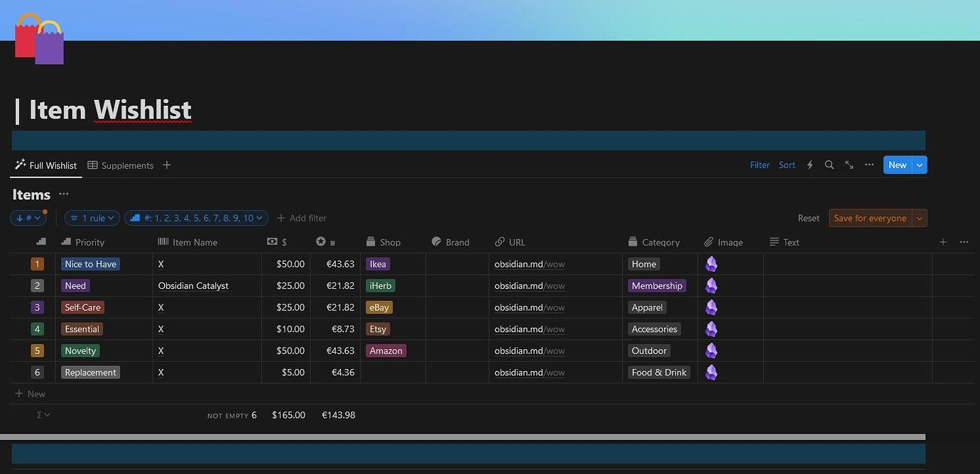
Task: Open automations via the lightning bolt icon
Action: pyautogui.click(x=810, y=165)
